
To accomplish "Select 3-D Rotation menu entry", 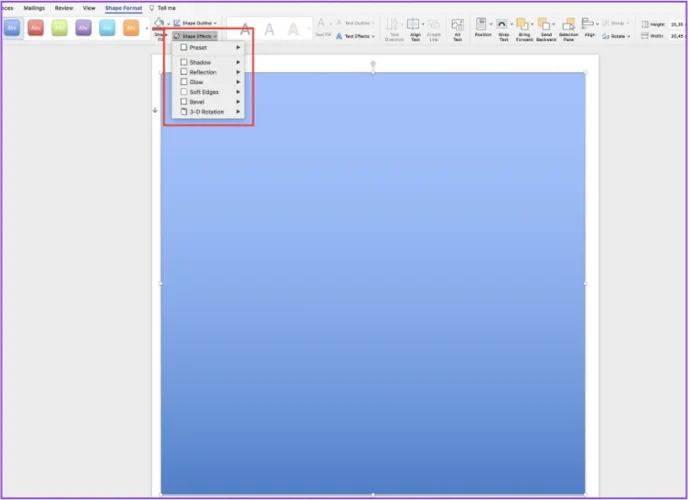I will point(209,112).
